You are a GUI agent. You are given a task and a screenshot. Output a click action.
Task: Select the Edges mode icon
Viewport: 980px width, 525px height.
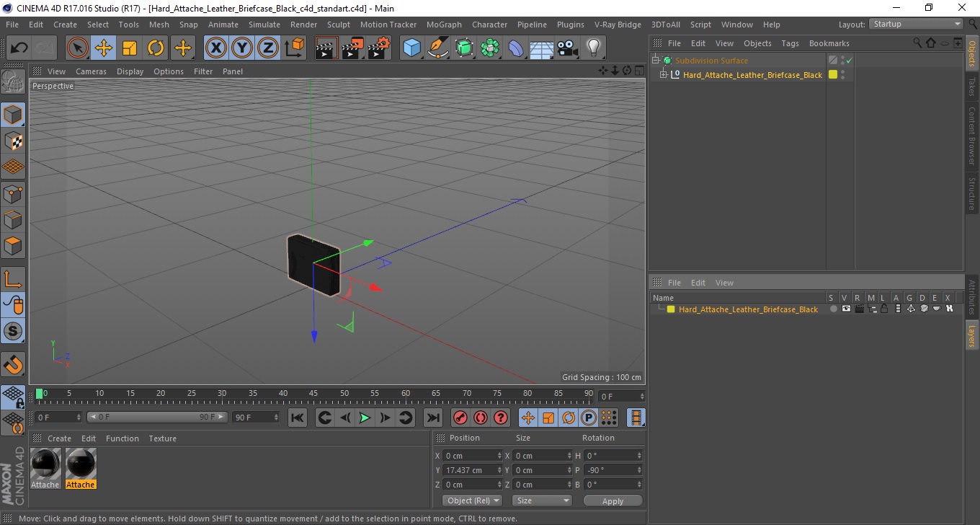(13, 219)
